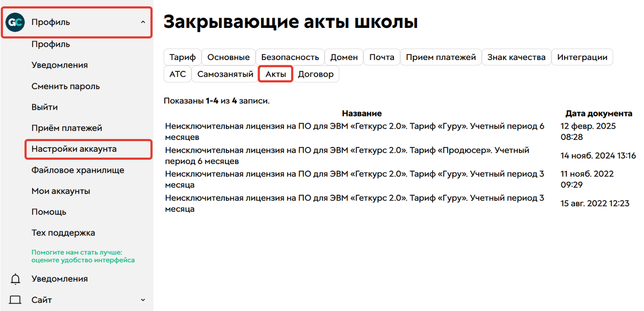Open the Продюсер 6 месяцев license act
Viewport: 644px width, 311px height.
tap(347, 155)
